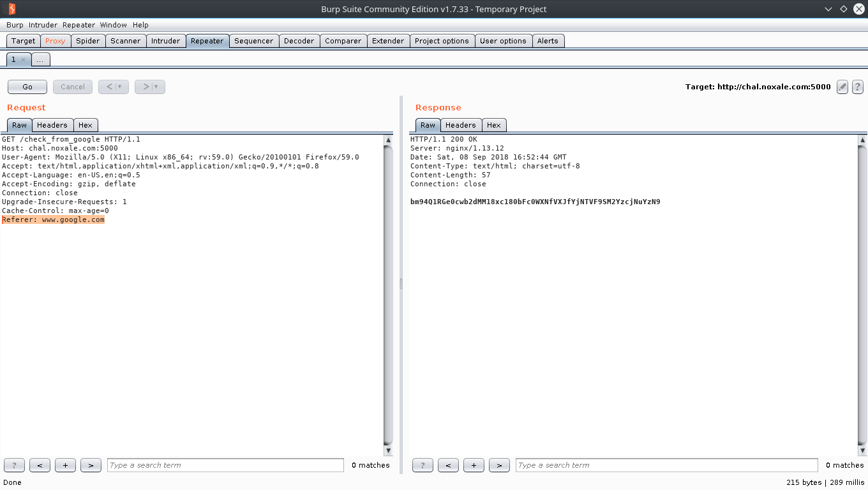Switch response to Hex view
Image resolution: width=868 pixels, height=490 pixels.
coord(493,125)
